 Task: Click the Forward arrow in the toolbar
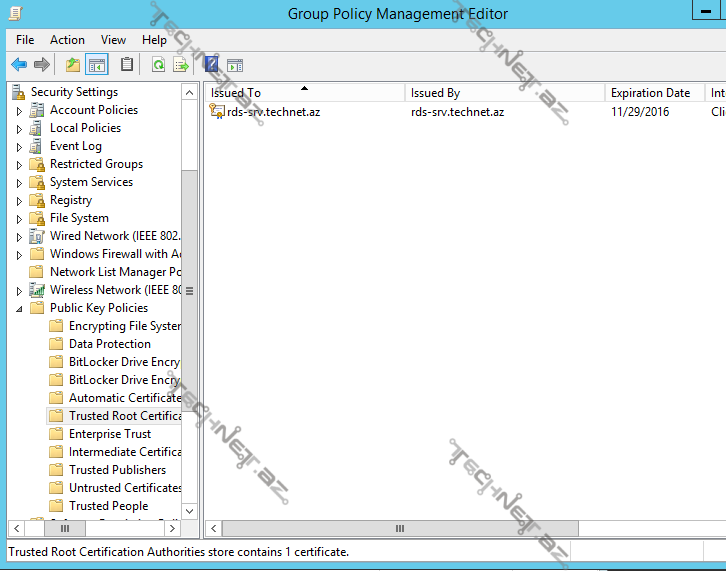click(41, 65)
